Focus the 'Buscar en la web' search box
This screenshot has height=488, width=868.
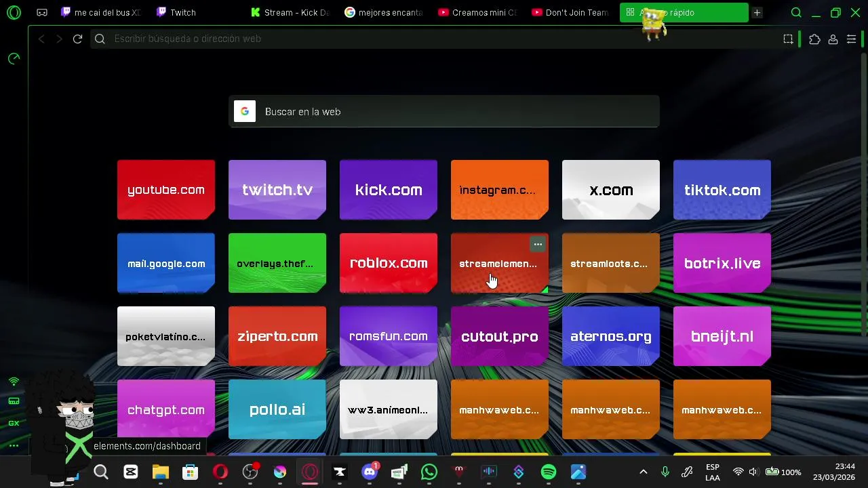pyautogui.click(x=444, y=112)
